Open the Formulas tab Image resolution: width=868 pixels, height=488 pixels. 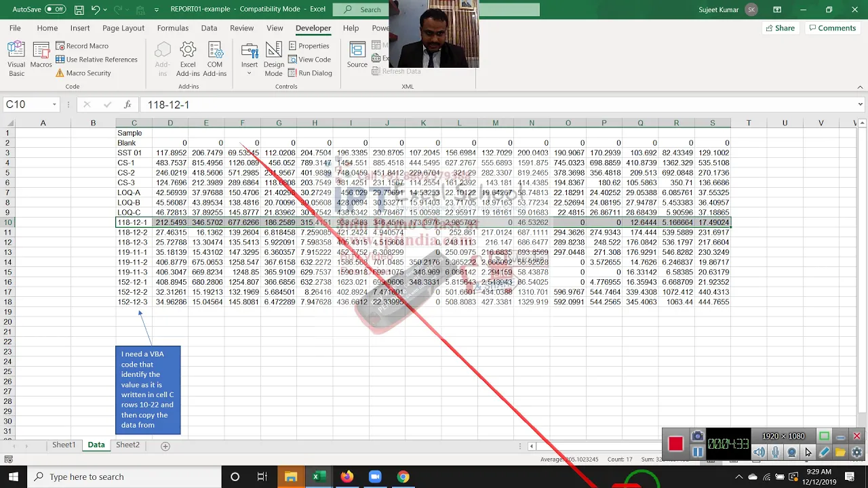tap(173, 28)
